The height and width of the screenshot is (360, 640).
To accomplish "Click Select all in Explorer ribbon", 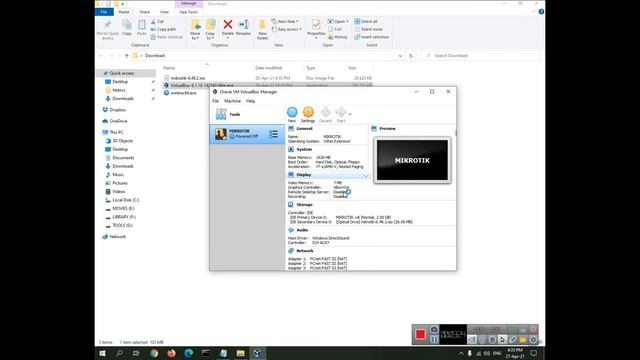I will 366,21.
